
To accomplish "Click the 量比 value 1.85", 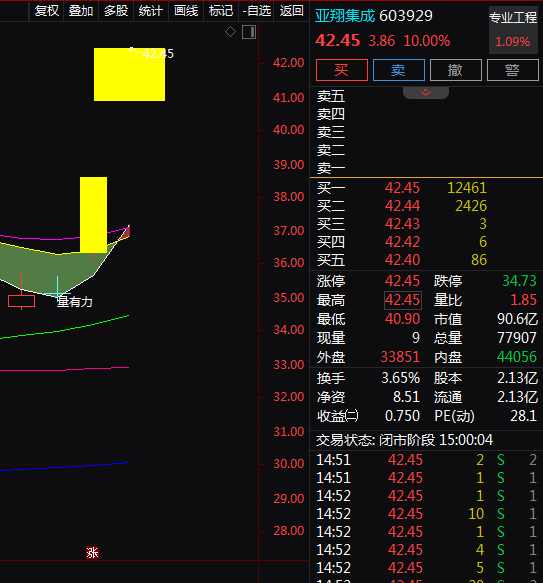I will tap(523, 300).
